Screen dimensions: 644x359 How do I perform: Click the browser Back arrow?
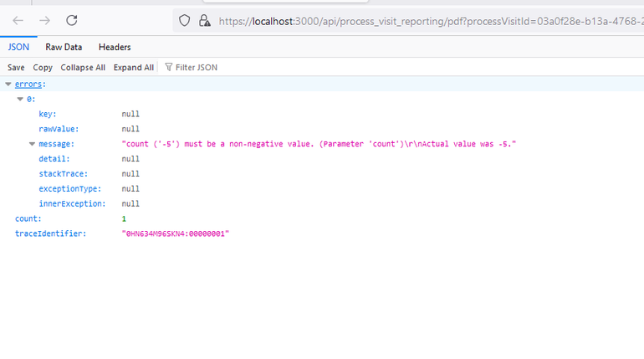(x=18, y=20)
